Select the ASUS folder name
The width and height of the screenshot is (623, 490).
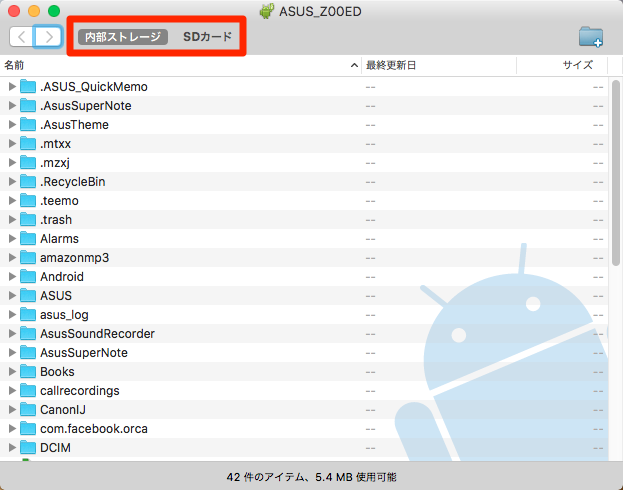pos(56,296)
